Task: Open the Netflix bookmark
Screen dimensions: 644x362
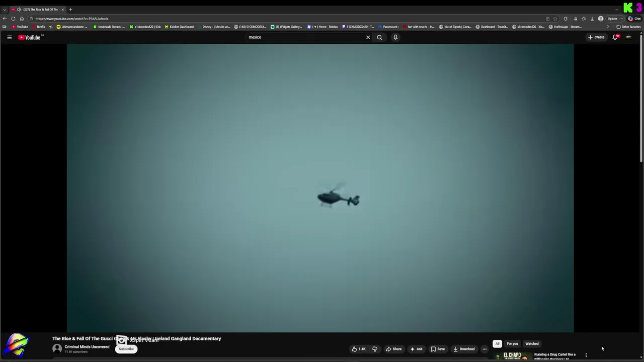Action: click(x=38, y=27)
